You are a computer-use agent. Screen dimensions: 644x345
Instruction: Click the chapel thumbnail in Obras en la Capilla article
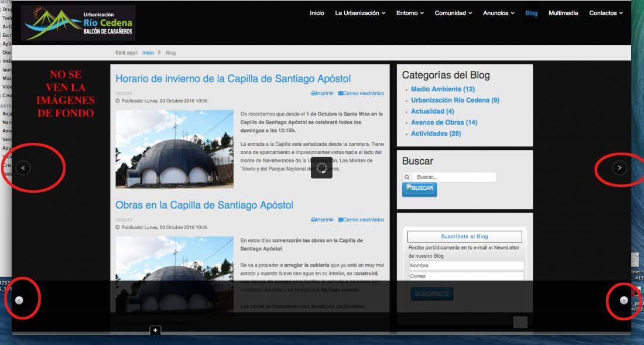click(x=174, y=274)
